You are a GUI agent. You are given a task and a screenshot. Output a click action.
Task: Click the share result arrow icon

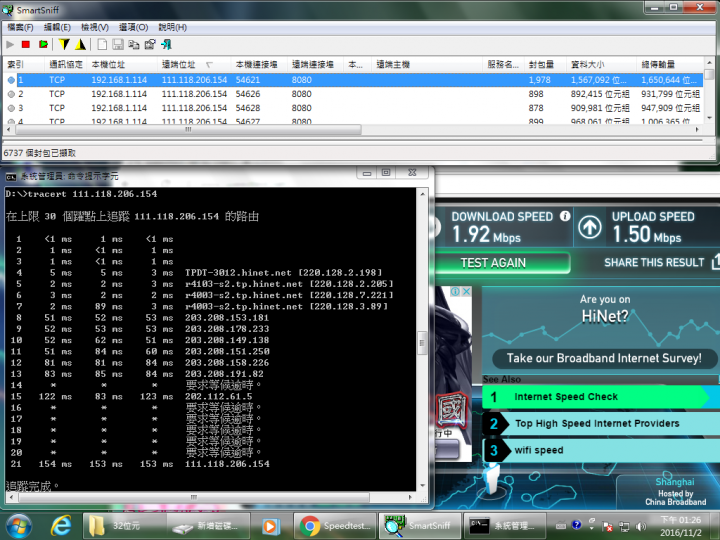pyautogui.click(x=715, y=262)
